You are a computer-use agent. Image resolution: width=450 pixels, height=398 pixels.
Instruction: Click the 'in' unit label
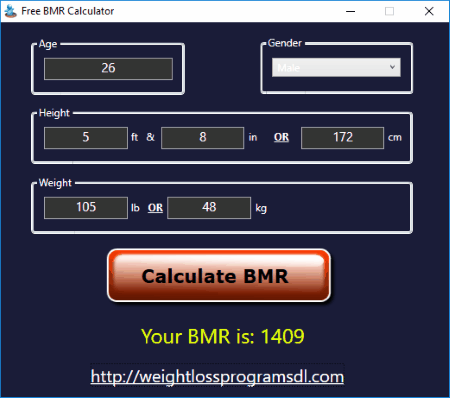(253, 137)
